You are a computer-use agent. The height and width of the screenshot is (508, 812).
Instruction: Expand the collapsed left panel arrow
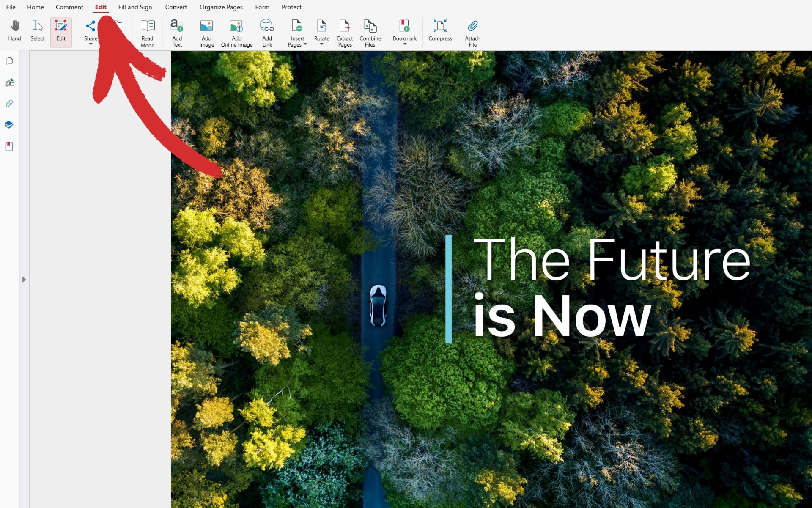point(24,280)
